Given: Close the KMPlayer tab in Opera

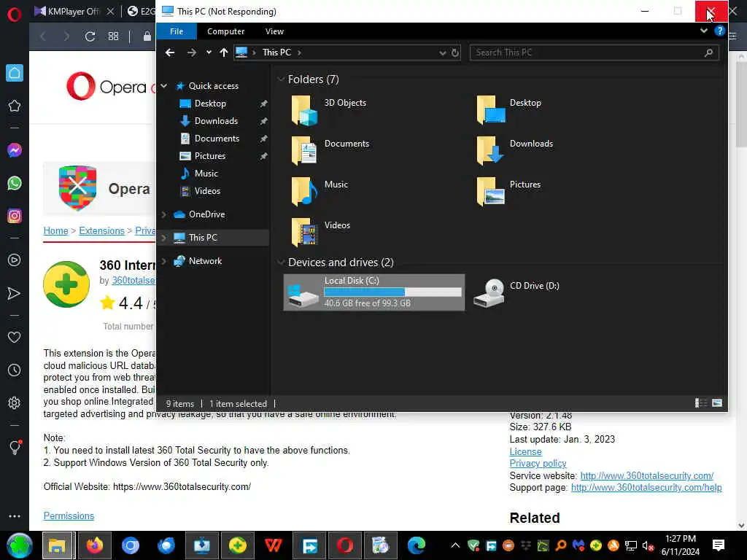Looking at the screenshot, I should point(111,12).
